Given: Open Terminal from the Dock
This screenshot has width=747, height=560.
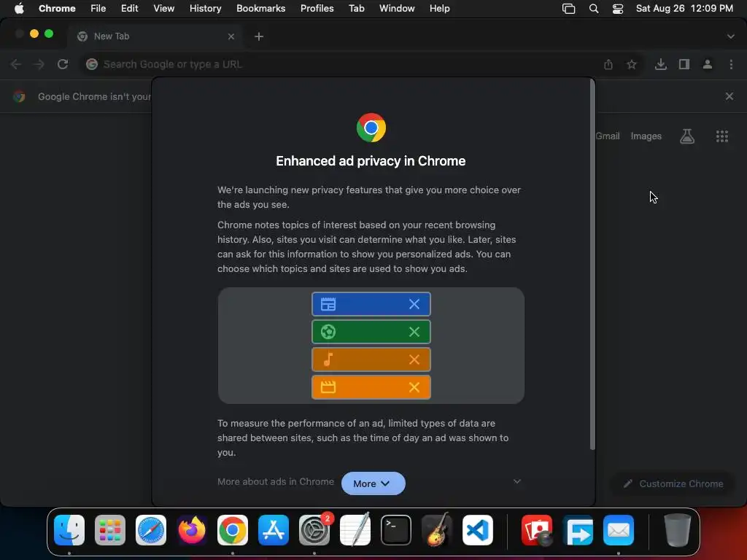Looking at the screenshot, I should point(396,530).
